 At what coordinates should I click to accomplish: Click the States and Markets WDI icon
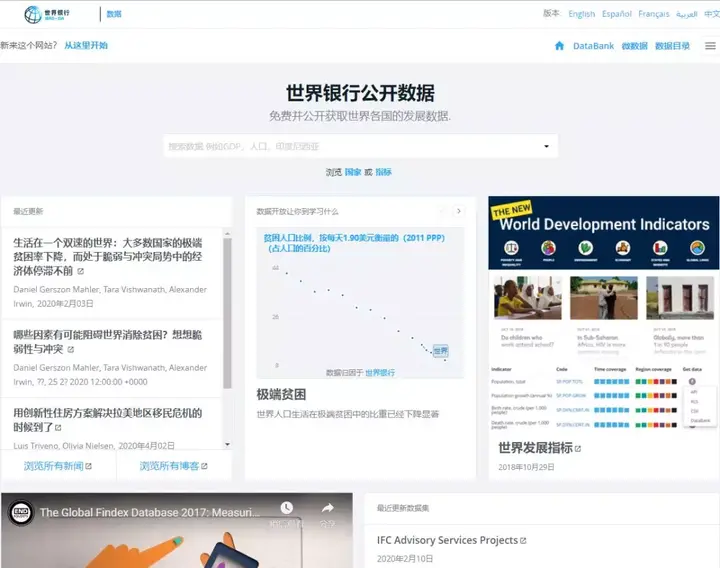point(660,248)
